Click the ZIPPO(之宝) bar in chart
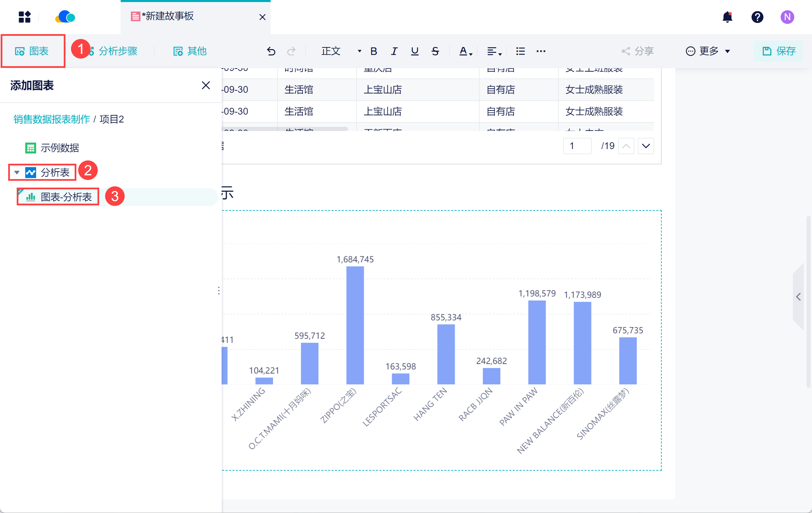This screenshot has width=812, height=513. click(x=355, y=325)
